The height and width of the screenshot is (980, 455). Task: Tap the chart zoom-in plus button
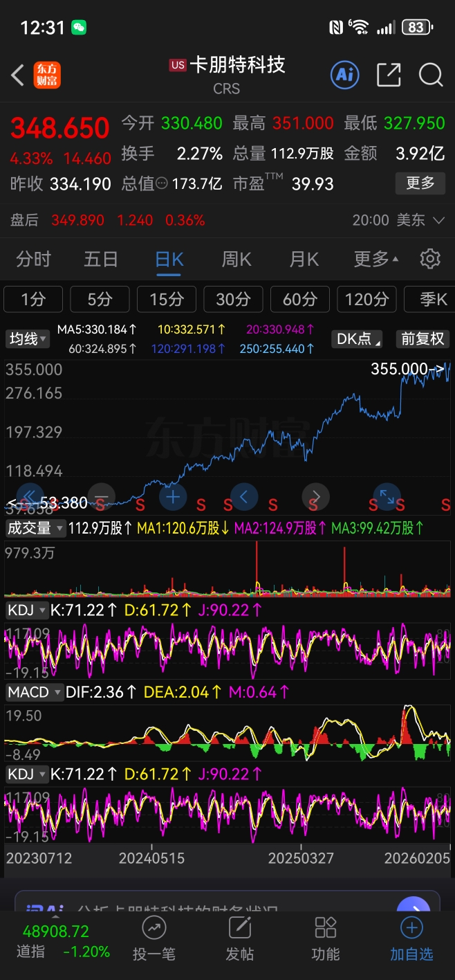coord(173,497)
